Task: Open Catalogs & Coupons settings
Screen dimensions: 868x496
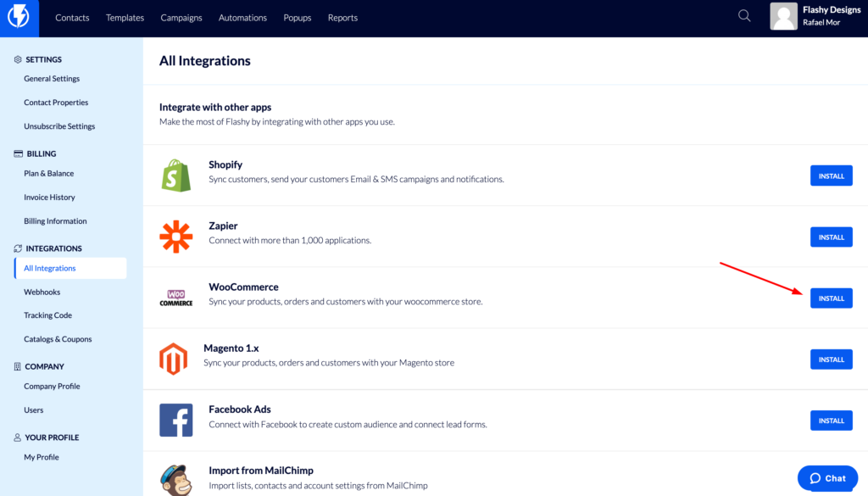Action: tap(58, 339)
